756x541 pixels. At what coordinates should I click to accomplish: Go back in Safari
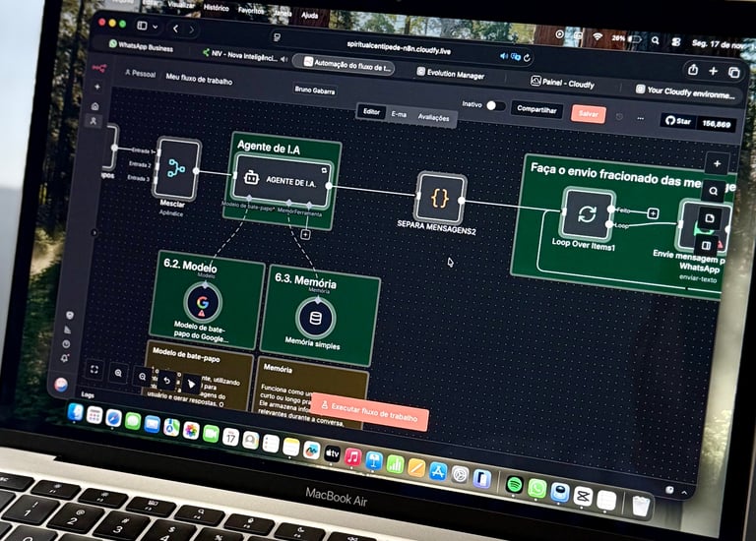tap(176, 29)
